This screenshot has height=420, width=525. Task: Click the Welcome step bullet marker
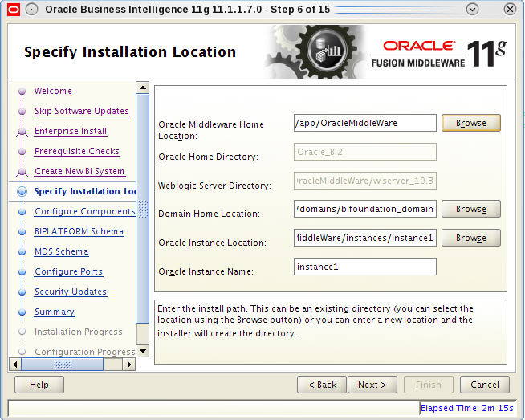(22, 91)
